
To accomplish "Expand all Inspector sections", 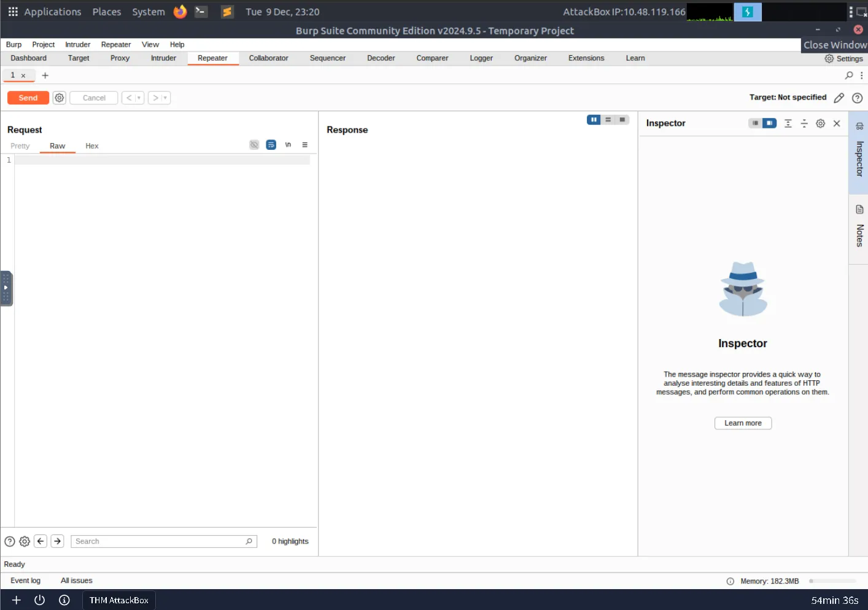I will pos(788,123).
